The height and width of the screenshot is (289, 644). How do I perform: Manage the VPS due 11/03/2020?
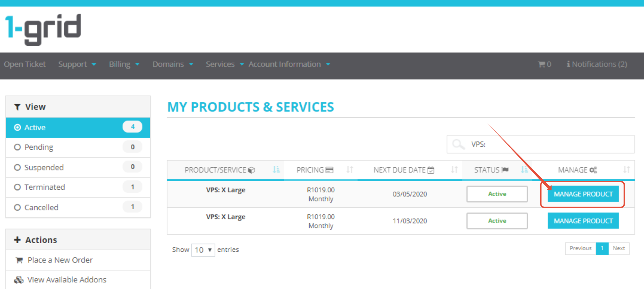point(583,221)
